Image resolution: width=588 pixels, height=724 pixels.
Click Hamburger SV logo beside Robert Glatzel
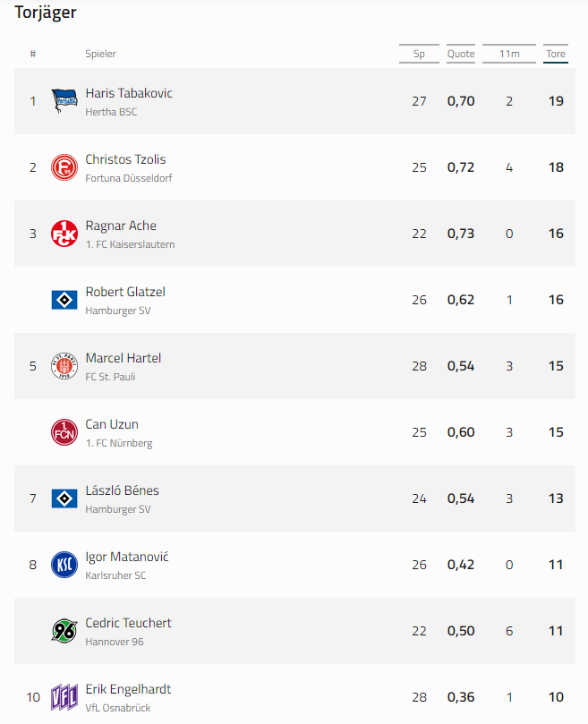tap(64, 300)
